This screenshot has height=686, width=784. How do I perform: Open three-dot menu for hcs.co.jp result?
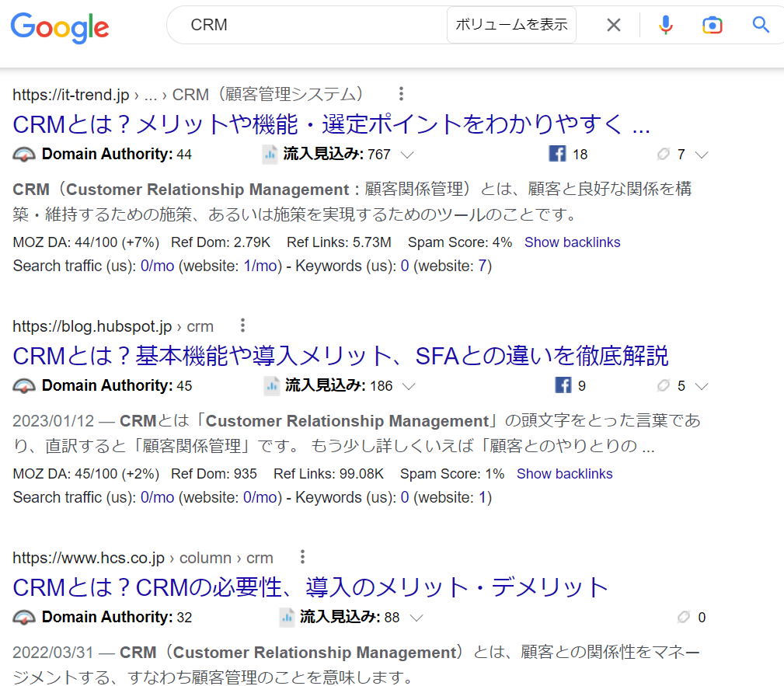pos(302,557)
